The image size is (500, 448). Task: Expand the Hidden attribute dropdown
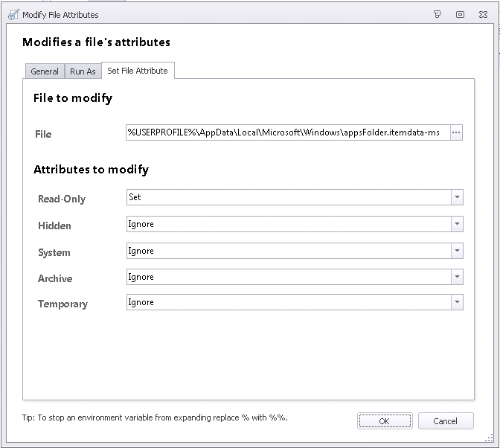457,224
